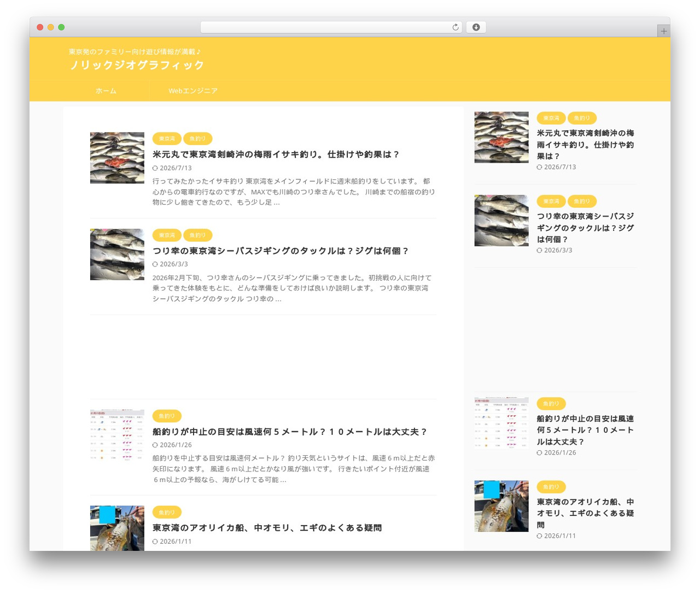Click the download arrow button in browser toolbar
This screenshot has height=593, width=700.
click(476, 27)
